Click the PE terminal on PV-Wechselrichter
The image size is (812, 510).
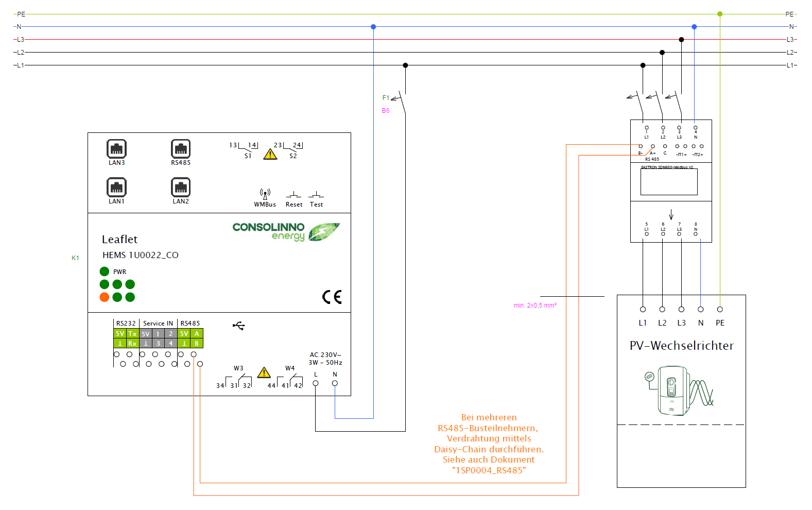(x=720, y=310)
